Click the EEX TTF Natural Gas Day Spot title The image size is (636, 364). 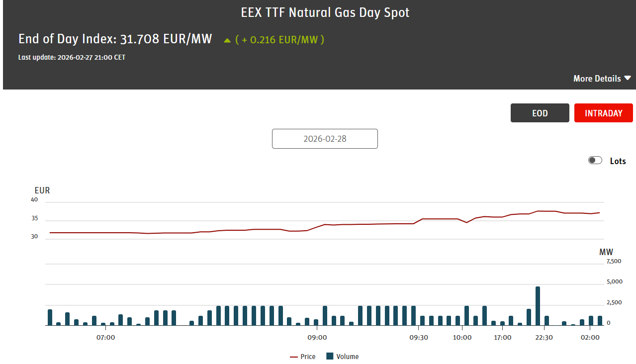pyautogui.click(x=325, y=12)
